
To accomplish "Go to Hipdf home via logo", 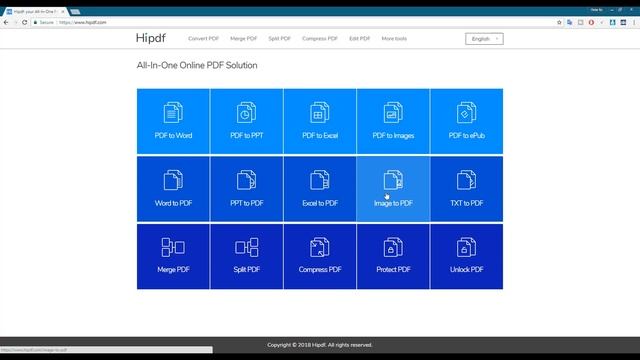I will click(151, 38).
